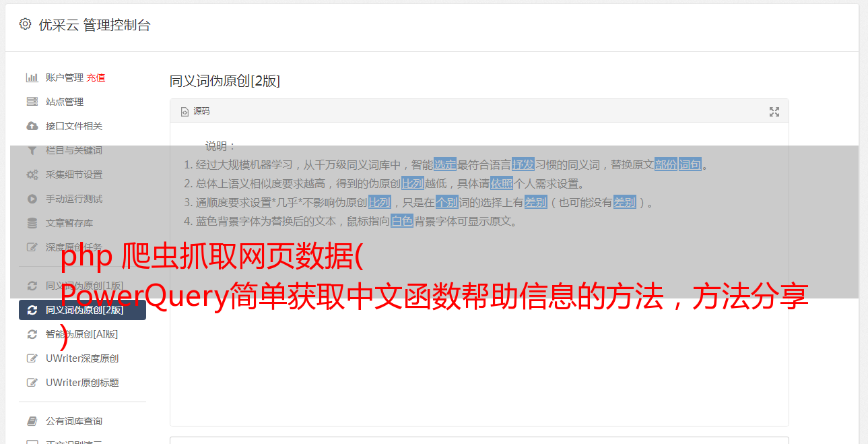Click into the editor text area below instructions
This screenshot has height=444, width=868.
click(479, 323)
